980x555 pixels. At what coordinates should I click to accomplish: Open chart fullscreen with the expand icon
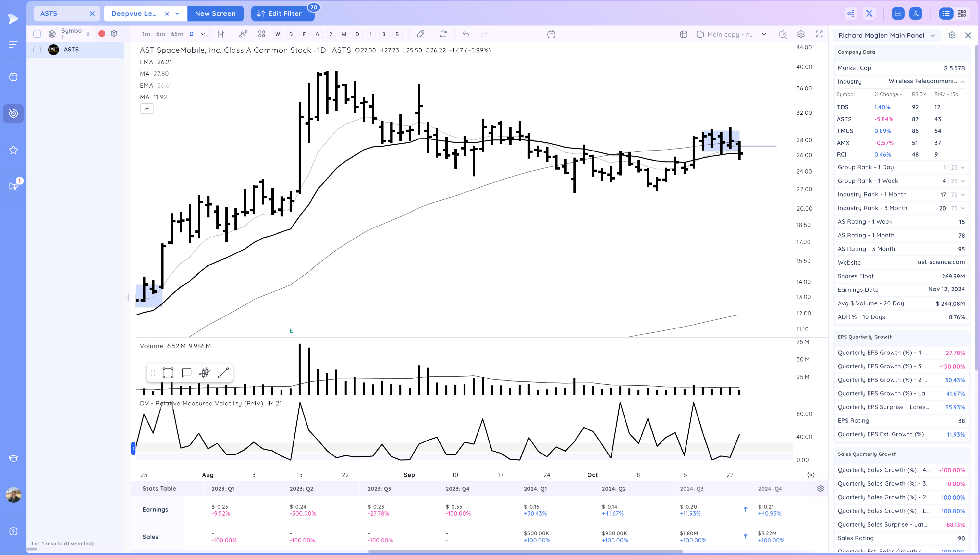click(x=819, y=34)
